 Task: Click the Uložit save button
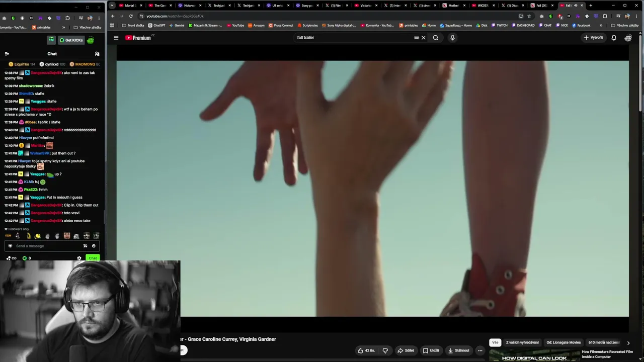pos(431,350)
